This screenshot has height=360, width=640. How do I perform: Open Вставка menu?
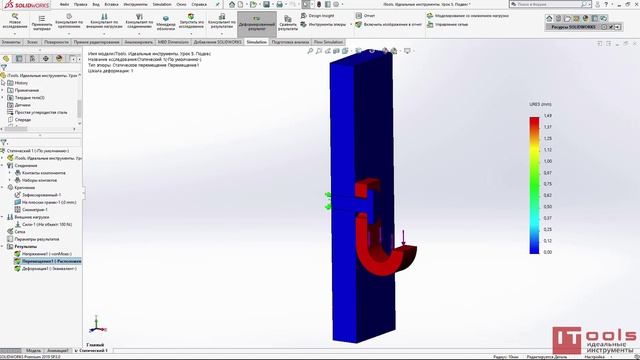(111, 4)
